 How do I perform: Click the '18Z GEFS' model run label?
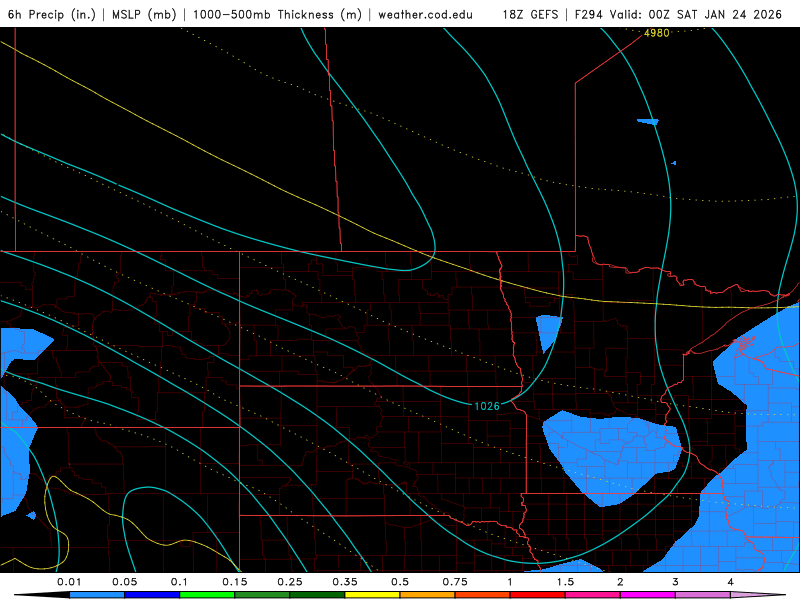pos(530,14)
